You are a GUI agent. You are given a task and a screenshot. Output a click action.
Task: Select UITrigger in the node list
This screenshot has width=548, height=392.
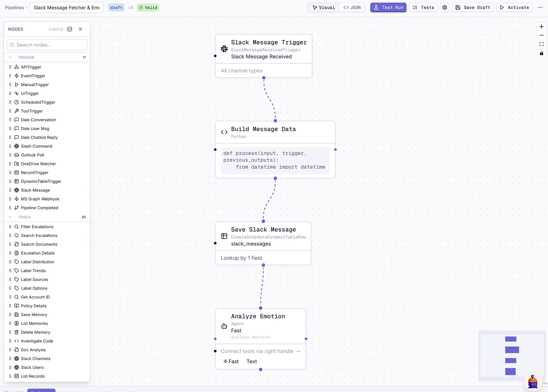[47, 93]
